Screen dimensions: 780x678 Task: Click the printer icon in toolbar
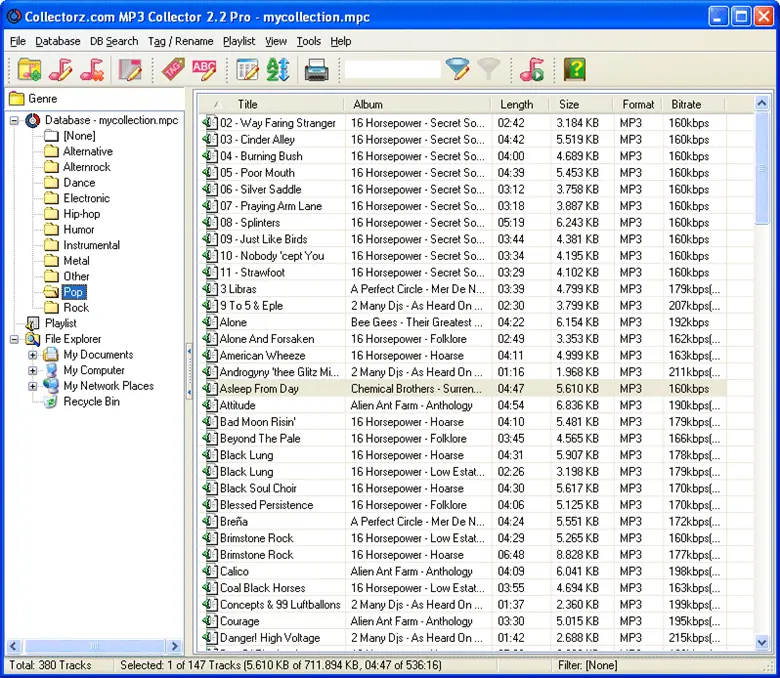316,69
